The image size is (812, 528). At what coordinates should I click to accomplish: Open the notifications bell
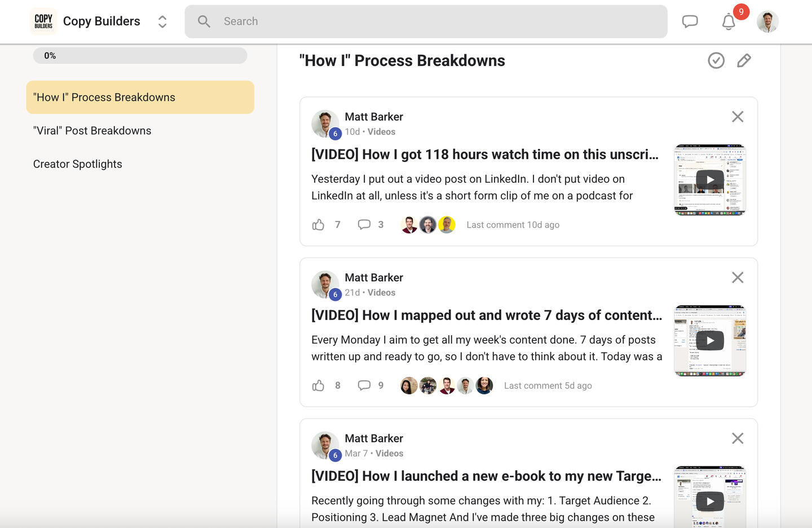pos(729,22)
